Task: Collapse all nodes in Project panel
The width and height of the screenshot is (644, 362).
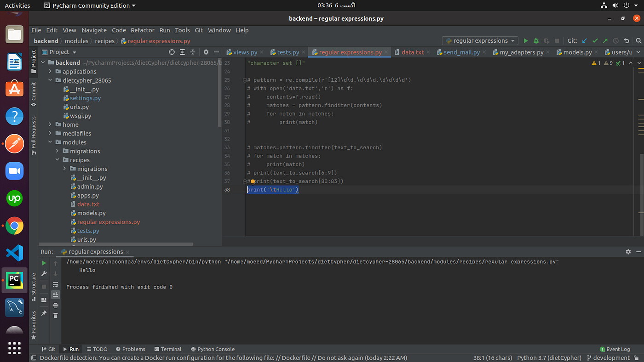Action: point(193,52)
